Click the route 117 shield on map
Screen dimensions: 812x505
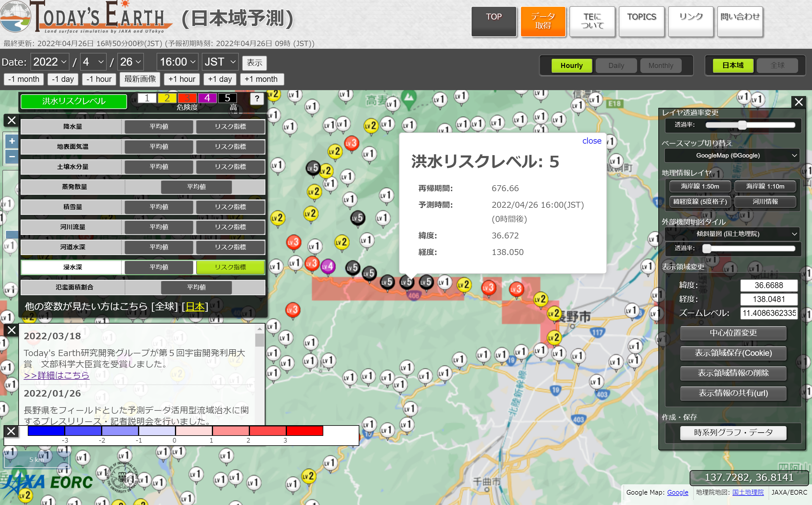coord(597,332)
